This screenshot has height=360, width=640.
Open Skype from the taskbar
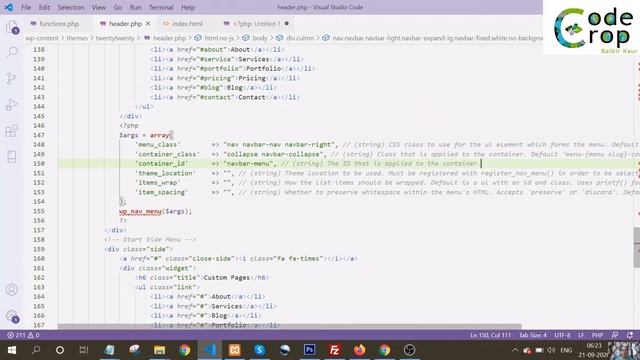pyautogui.click(x=260, y=350)
